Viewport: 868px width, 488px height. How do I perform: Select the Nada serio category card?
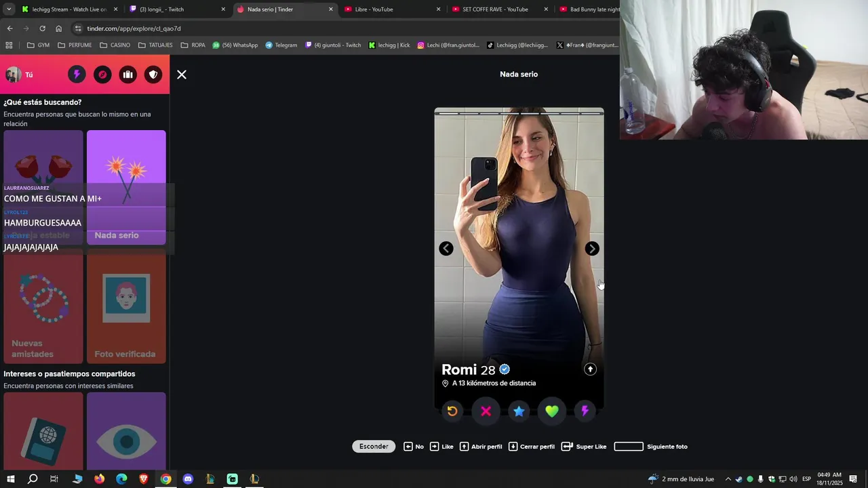[x=126, y=187]
